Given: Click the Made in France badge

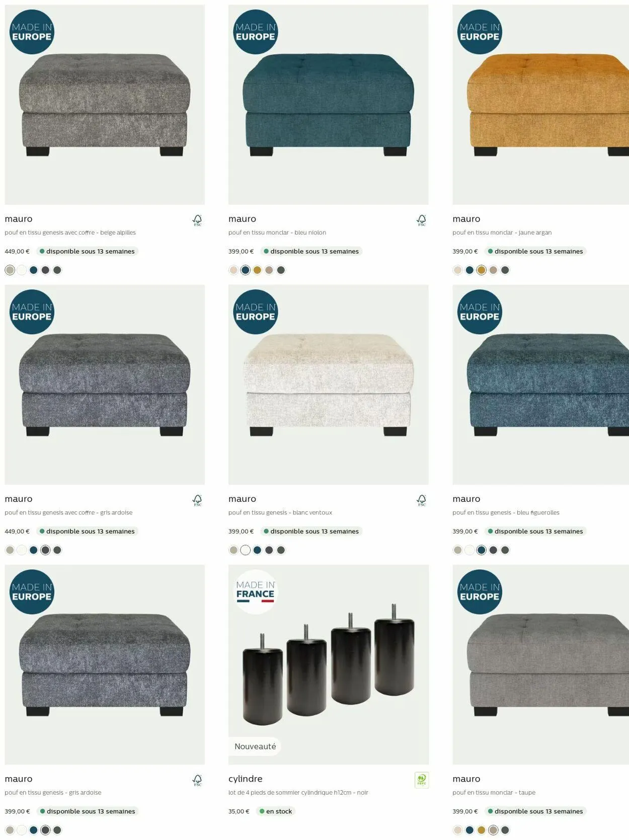Looking at the screenshot, I should tap(256, 592).
